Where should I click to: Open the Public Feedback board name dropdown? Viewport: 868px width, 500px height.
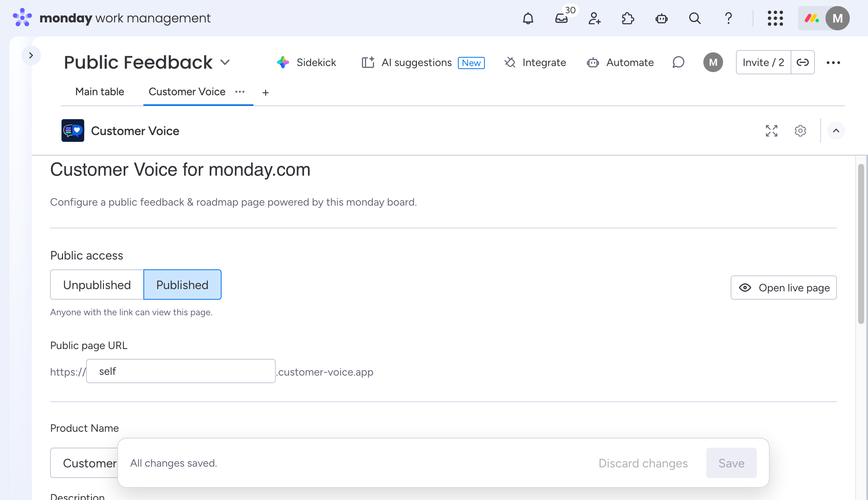pyautogui.click(x=225, y=62)
